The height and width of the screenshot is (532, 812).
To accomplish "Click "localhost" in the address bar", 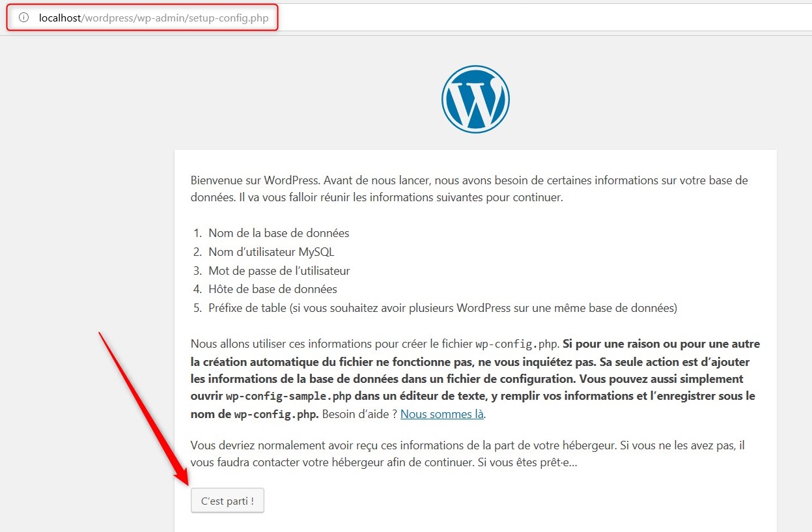I will click(x=59, y=18).
